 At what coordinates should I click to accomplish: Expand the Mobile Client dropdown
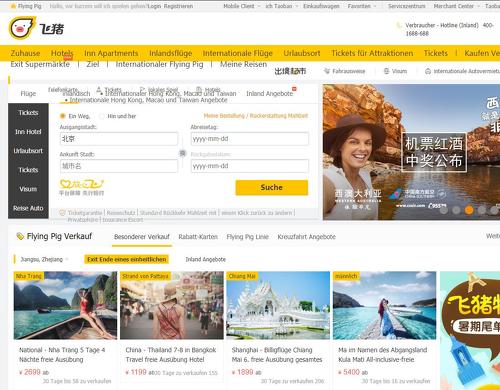tap(259, 6)
